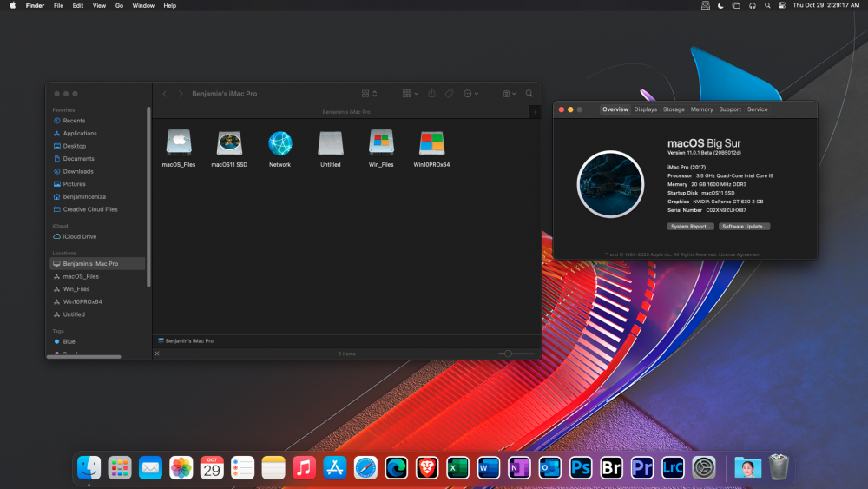Click the sidebar horizontal scrollbar
This screenshot has height=489, width=868.
84,357
